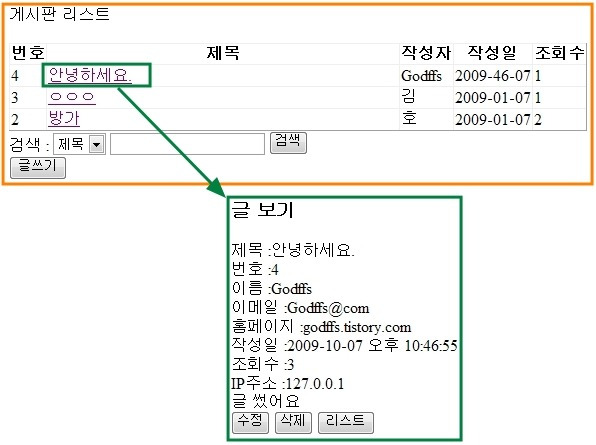
Task: Select the post body text 글 썼어요
Action: (x=265, y=401)
